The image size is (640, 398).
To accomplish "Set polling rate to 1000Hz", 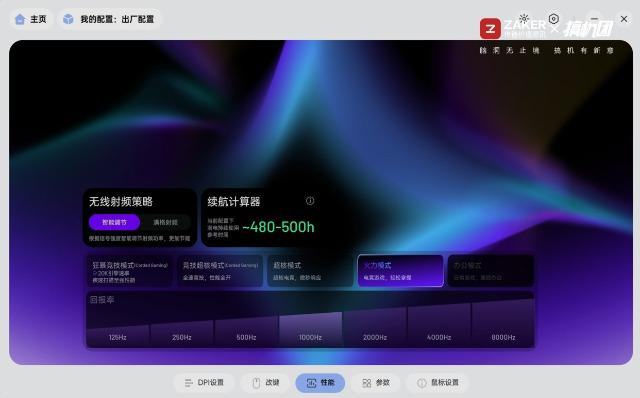I will tap(310, 330).
